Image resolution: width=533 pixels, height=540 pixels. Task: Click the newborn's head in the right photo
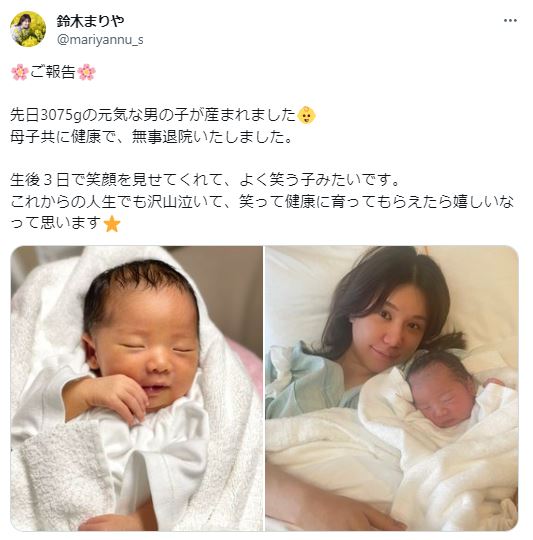click(442, 391)
